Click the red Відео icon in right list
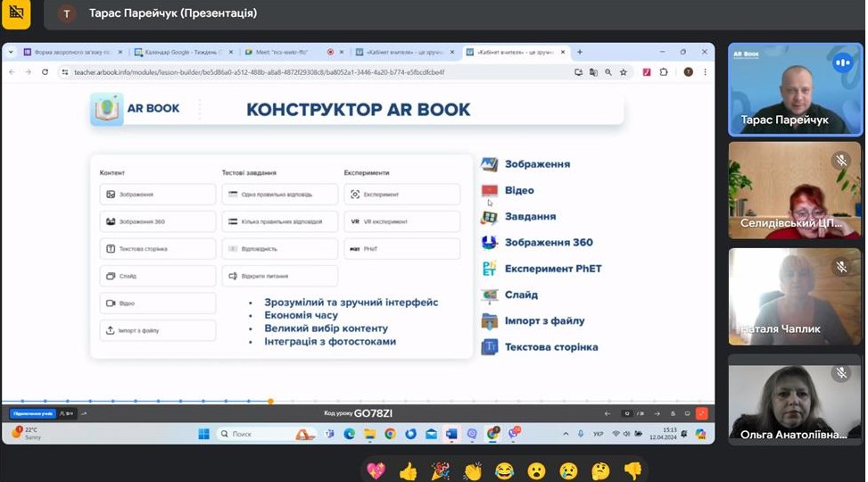The width and height of the screenshot is (868, 482). point(490,190)
